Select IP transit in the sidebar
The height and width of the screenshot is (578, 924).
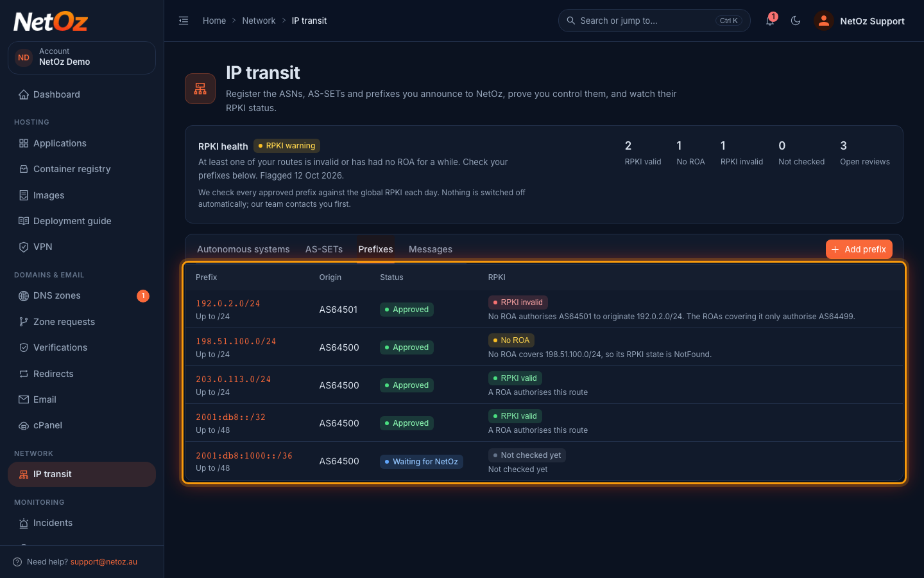(x=81, y=474)
